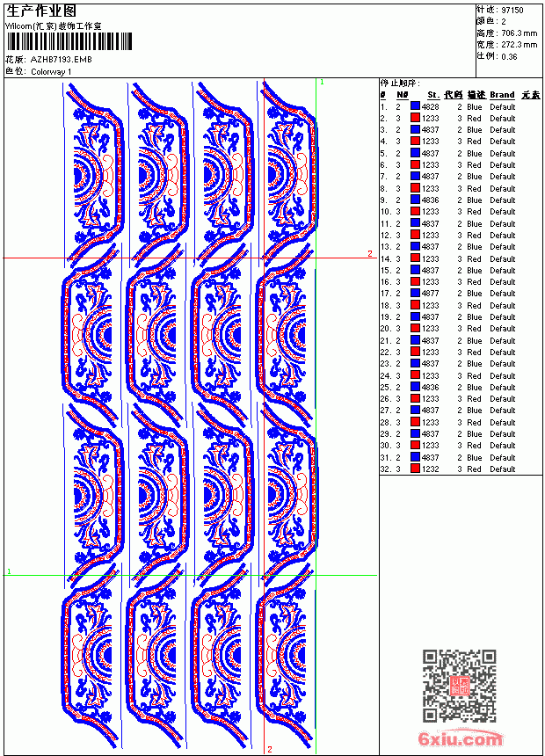Click the N# column header
545x756 pixels.
(403, 95)
